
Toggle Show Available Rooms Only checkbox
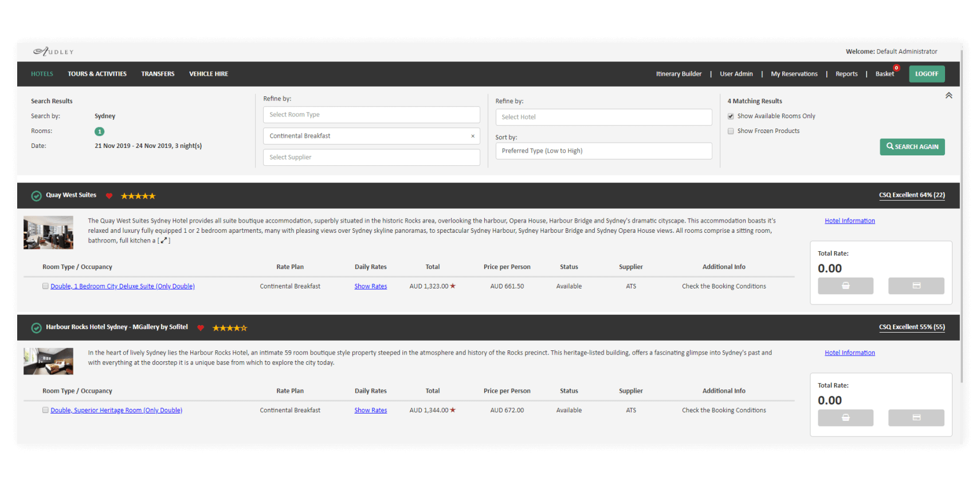[731, 116]
